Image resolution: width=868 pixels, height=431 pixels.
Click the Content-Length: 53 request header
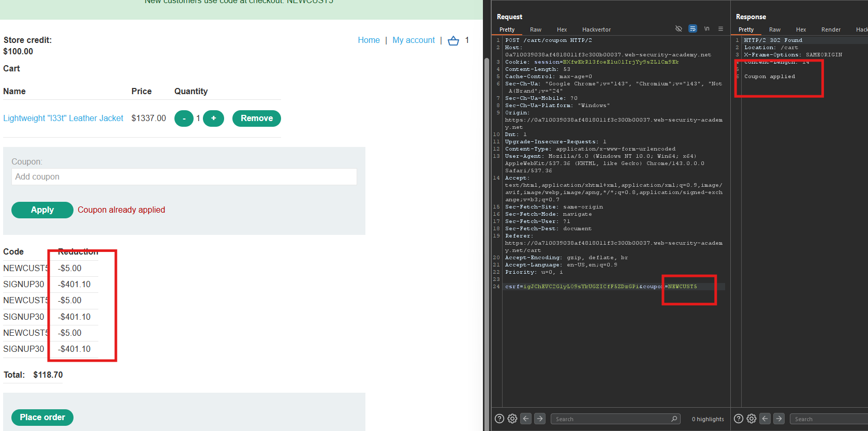click(x=538, y=69)
